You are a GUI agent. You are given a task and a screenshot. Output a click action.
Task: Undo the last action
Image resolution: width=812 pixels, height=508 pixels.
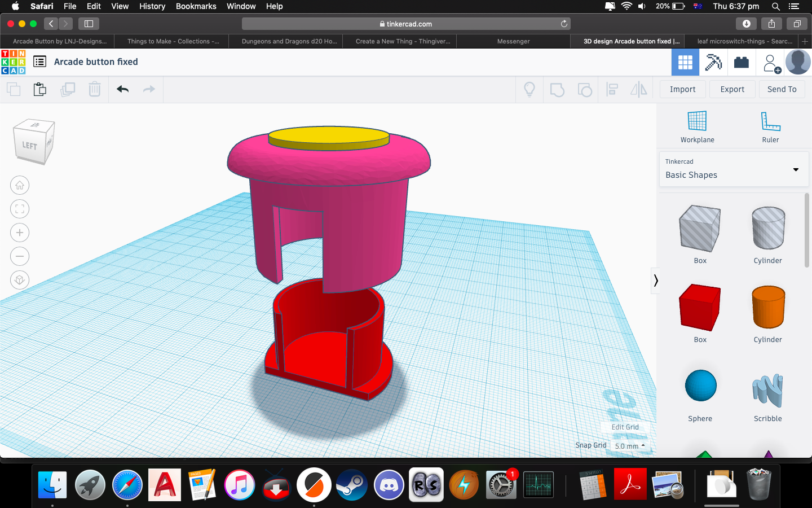click(x=122, y=89)
